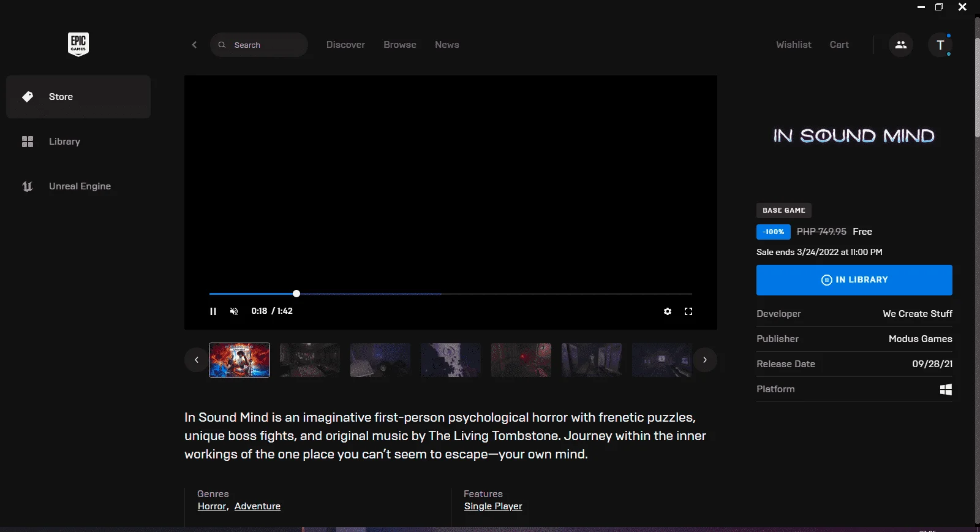Enter fullscreen video mode
This screenshot has height=532, width=980.
[x=688, y=311]
